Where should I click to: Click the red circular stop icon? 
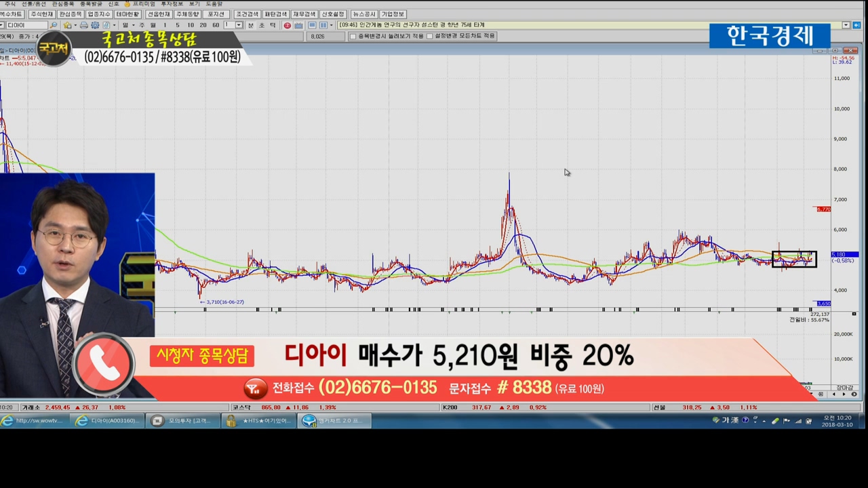(288, 25)
